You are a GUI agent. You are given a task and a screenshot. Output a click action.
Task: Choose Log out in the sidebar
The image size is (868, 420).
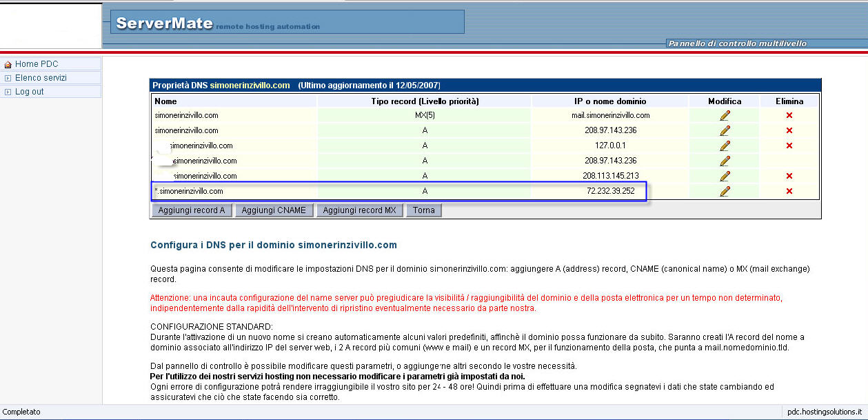coord(29,92)
